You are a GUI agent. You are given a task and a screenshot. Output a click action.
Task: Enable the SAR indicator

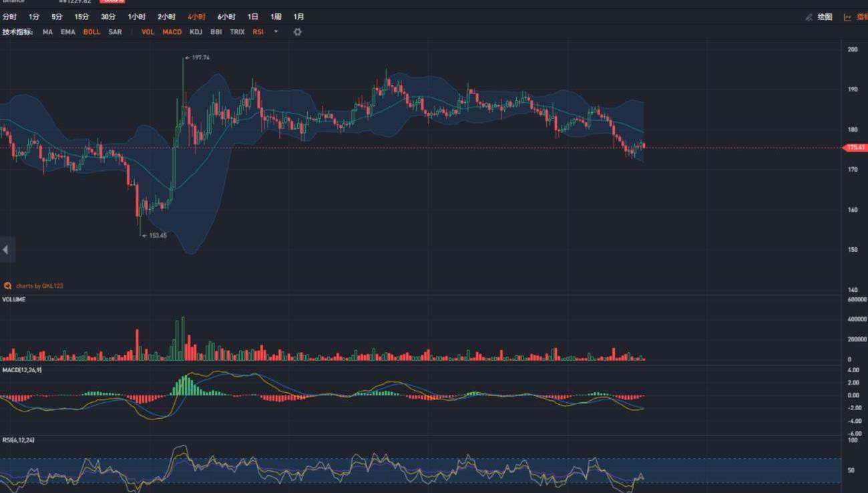click(x=116, y=32)
